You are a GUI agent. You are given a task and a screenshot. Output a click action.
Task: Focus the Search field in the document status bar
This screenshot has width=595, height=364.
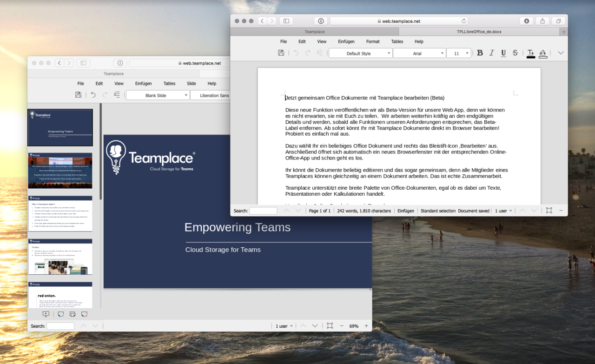click(263, 211)
